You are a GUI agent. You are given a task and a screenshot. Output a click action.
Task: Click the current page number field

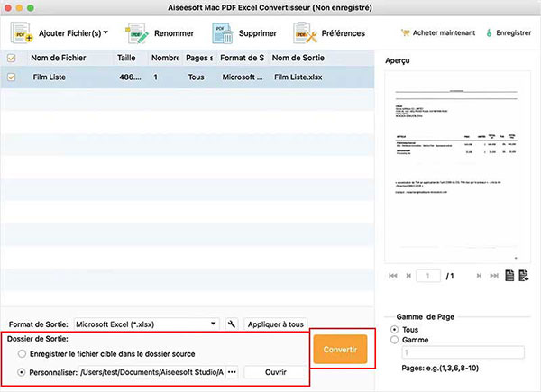428,276
